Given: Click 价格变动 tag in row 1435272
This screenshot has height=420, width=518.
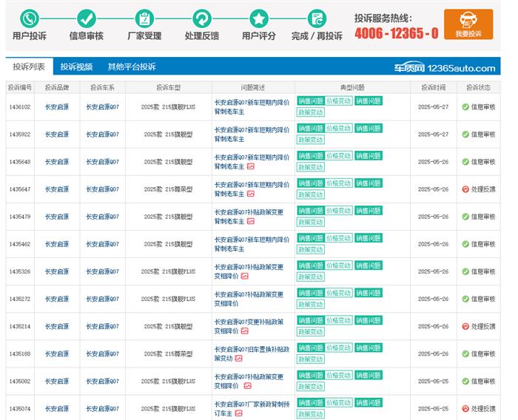Looking at the screenshot, I should pos(339,293).
